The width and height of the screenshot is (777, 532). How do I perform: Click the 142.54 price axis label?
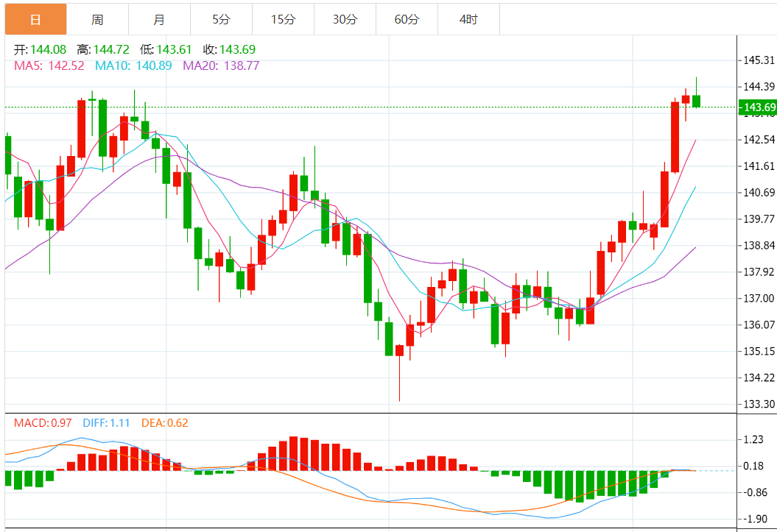point(759,140)
